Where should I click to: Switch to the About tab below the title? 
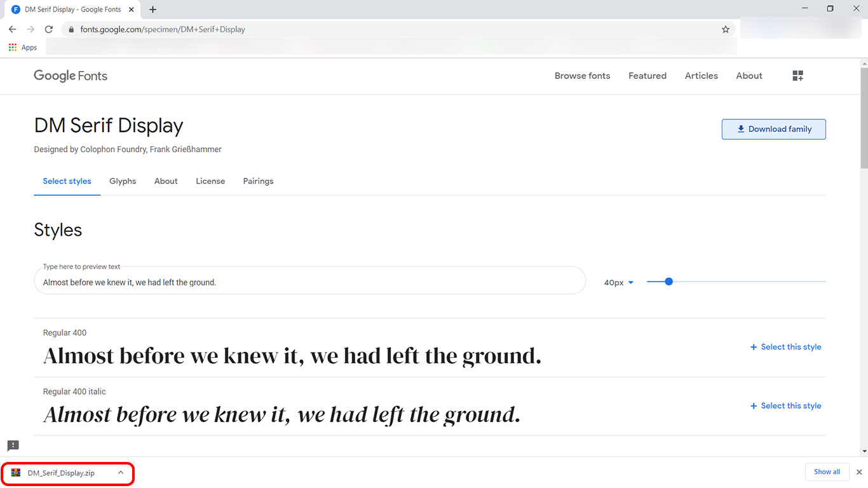[x=166, y=181]
